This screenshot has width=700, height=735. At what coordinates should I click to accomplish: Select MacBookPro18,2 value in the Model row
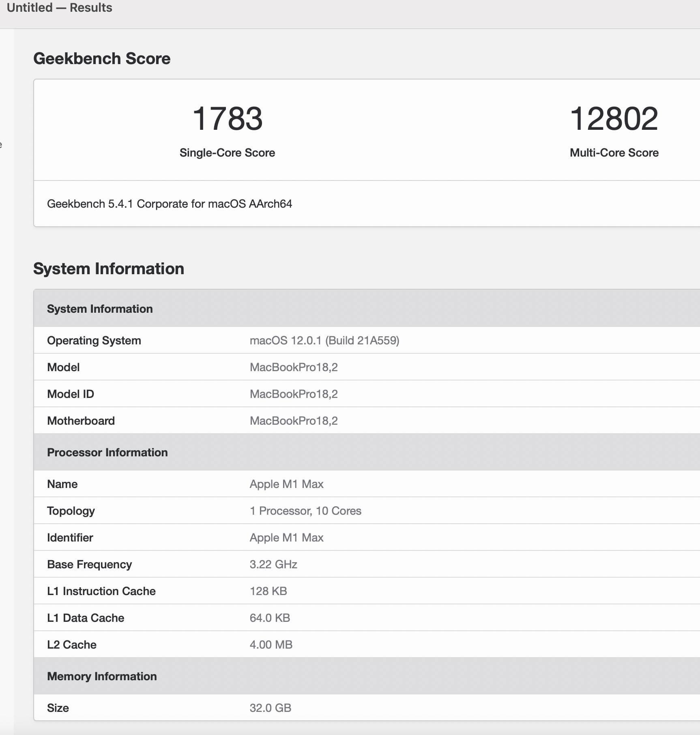point(294,367)
